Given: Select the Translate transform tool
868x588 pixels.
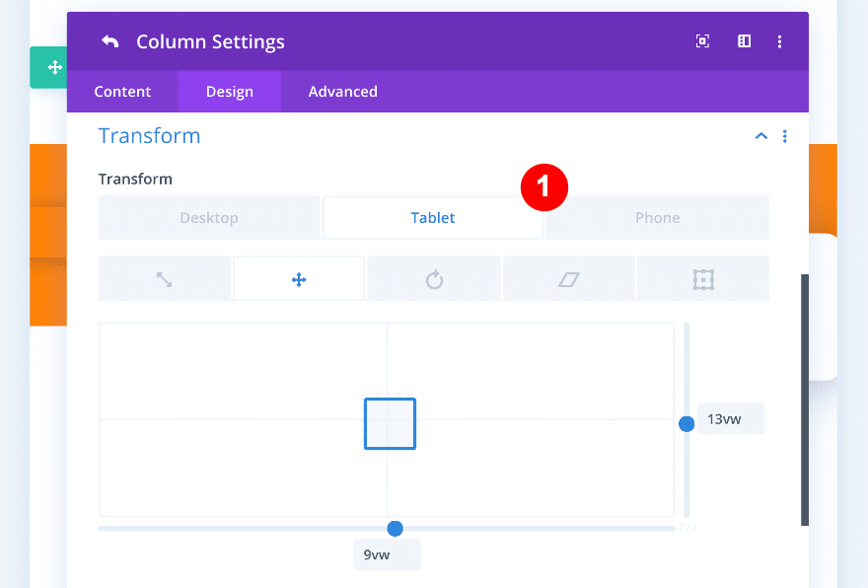Looking at the screenshot, I should click(x=299, y=277).
